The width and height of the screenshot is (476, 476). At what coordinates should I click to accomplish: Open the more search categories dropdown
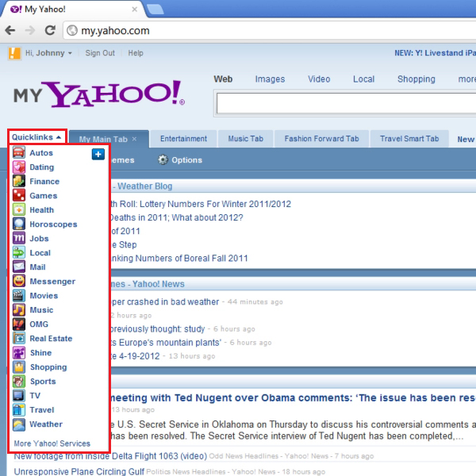[x=467, y=79]
